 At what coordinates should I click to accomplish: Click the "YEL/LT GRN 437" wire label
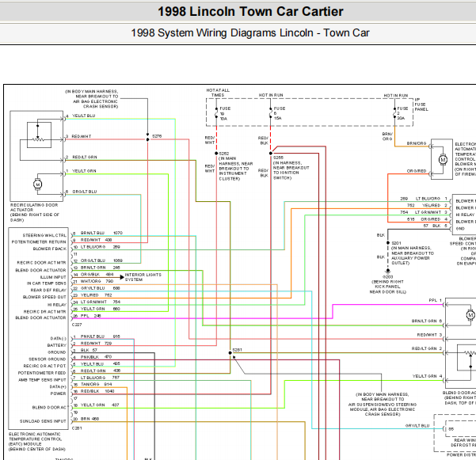point(100,405)
